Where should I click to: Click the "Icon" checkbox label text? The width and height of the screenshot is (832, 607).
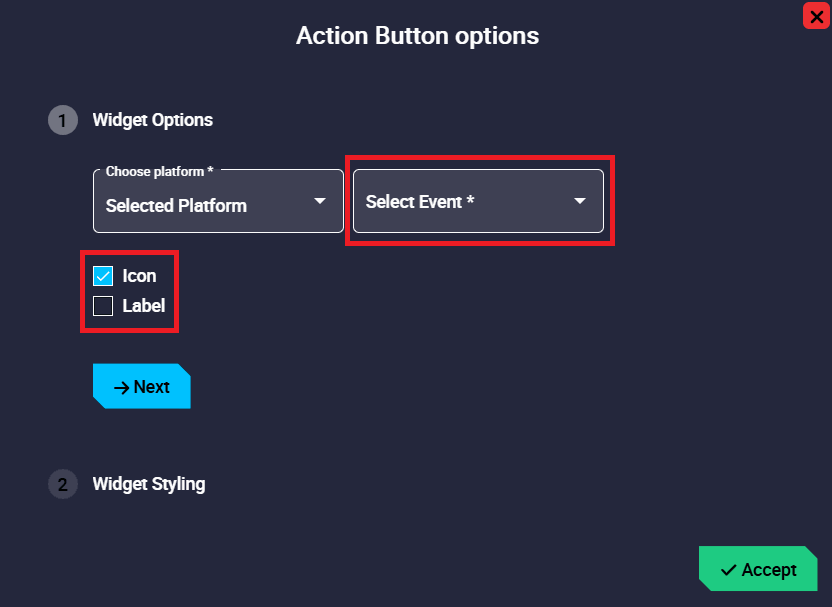coord(139,276)
